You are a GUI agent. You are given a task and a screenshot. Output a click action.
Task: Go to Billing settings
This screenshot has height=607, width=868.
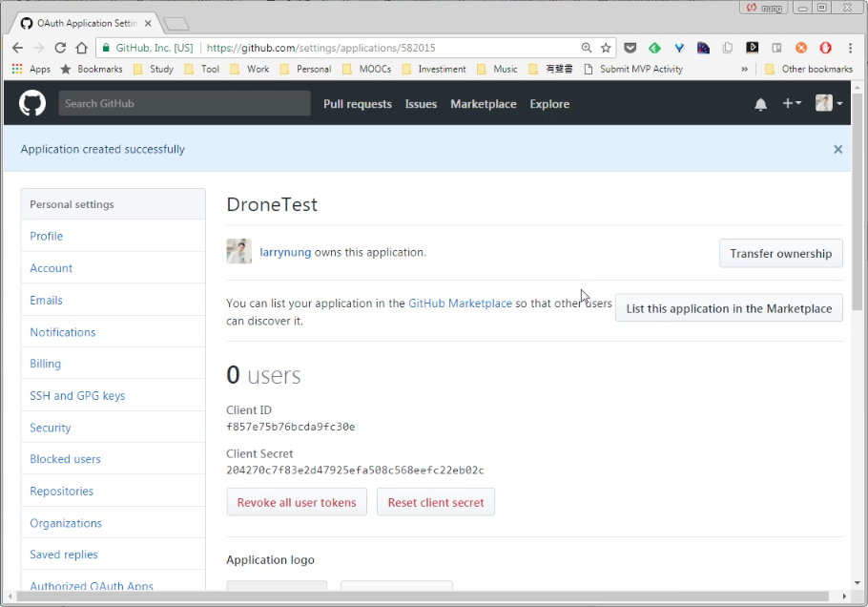(x=46, y=364)
